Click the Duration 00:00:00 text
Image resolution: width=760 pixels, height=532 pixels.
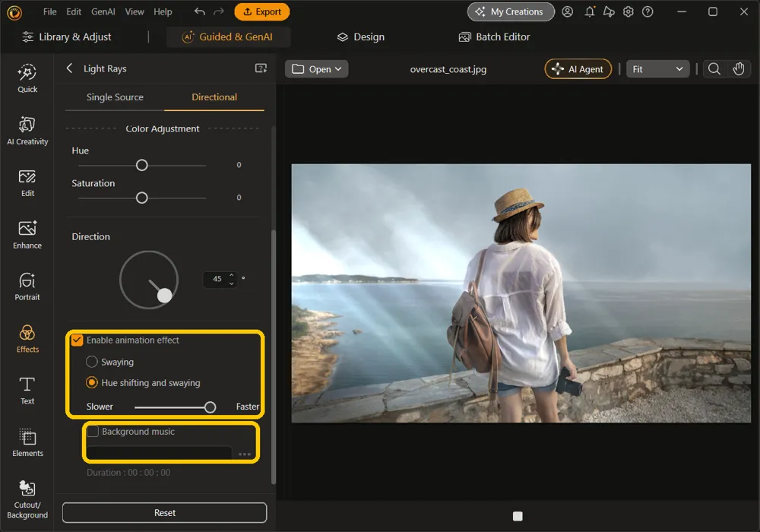[128, 473]
